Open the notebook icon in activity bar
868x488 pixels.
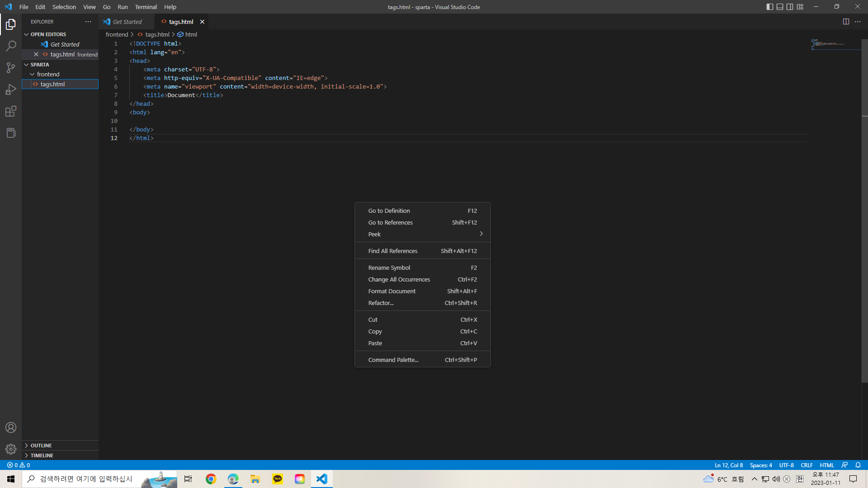pyautogui.click(x=11, y=133)
